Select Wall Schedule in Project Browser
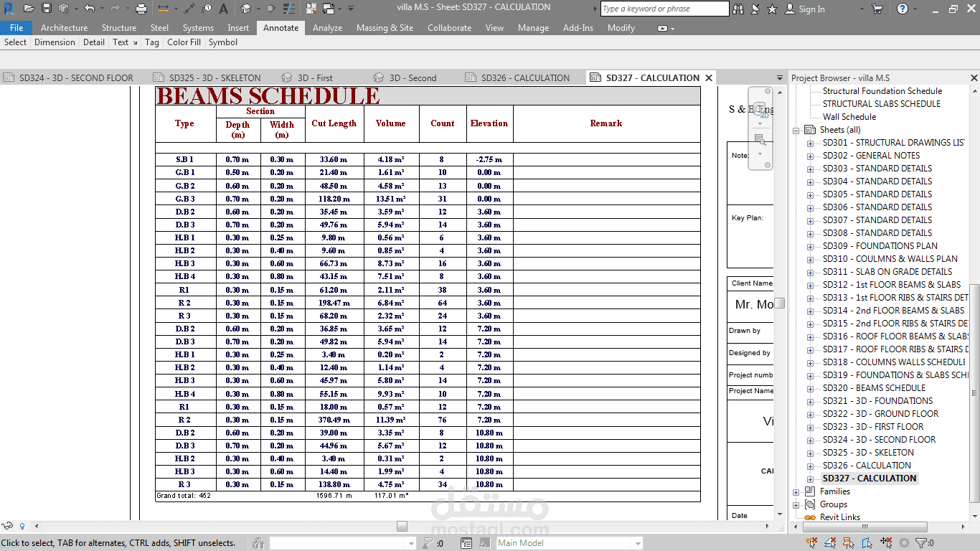The width and height of the screenshot is (980, 551). coord(849,117)
